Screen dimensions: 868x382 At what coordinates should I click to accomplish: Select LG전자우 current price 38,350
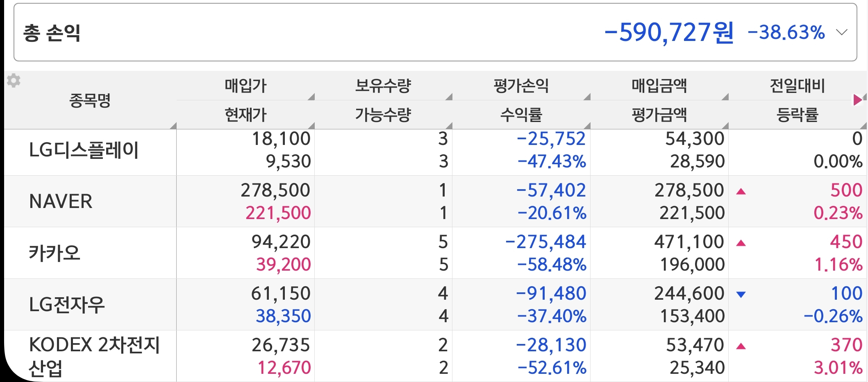(284, 316)
